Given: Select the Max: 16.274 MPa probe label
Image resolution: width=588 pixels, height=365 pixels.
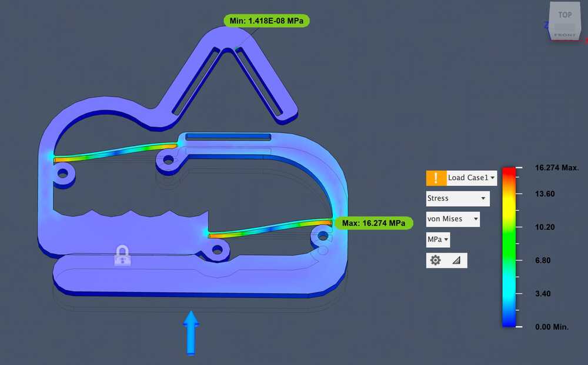Looking at the screenshot, I should pos(374,223).
